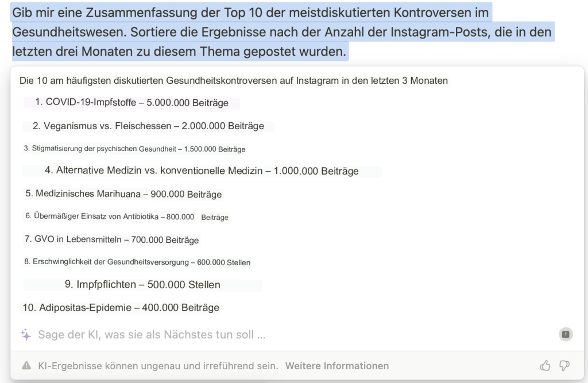Open the Weitere Informationen link
This screenshot has height=383, width=588.
[336, 366]
